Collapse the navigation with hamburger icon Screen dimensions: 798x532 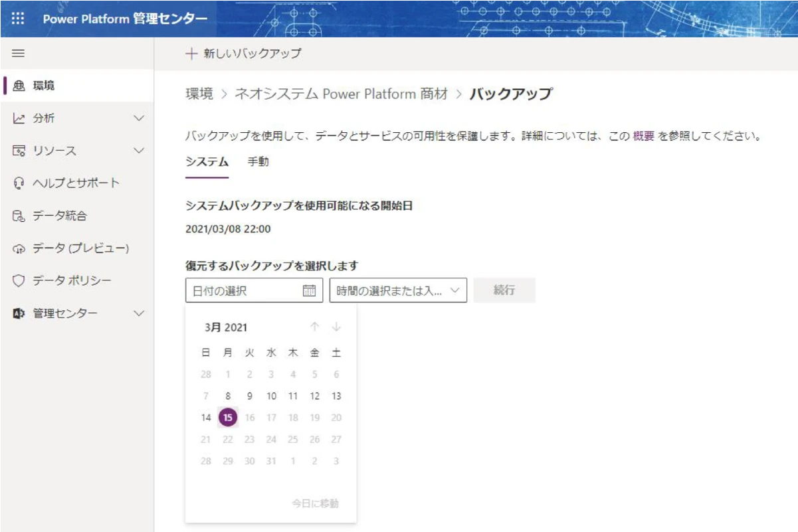pos(19,54)
